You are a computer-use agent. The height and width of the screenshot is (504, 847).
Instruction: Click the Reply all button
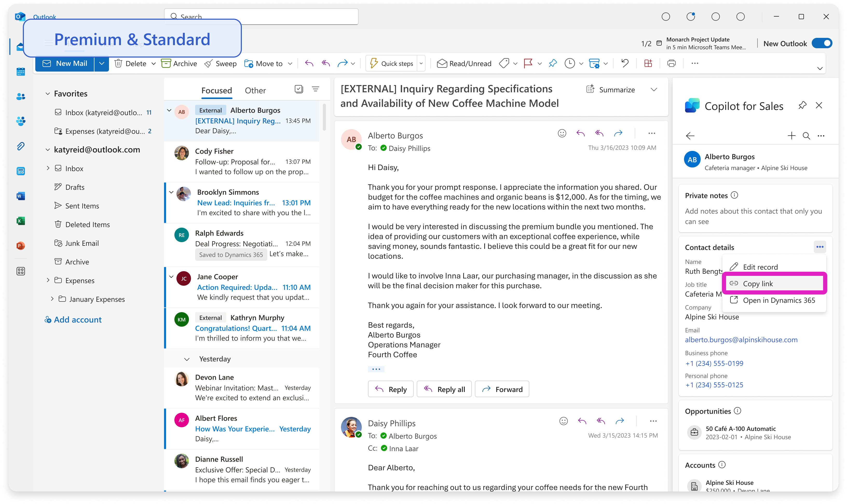(x=444, y=389)
